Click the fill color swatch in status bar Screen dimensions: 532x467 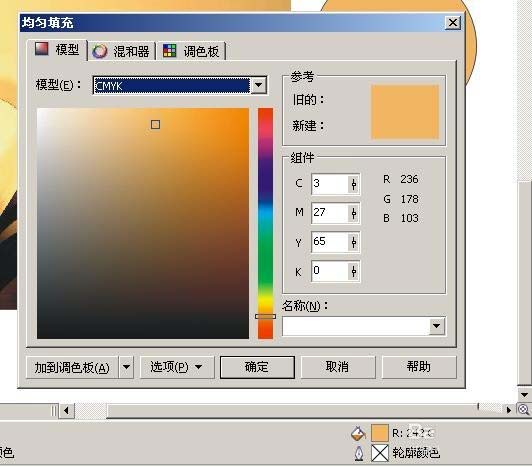point(379,433)
